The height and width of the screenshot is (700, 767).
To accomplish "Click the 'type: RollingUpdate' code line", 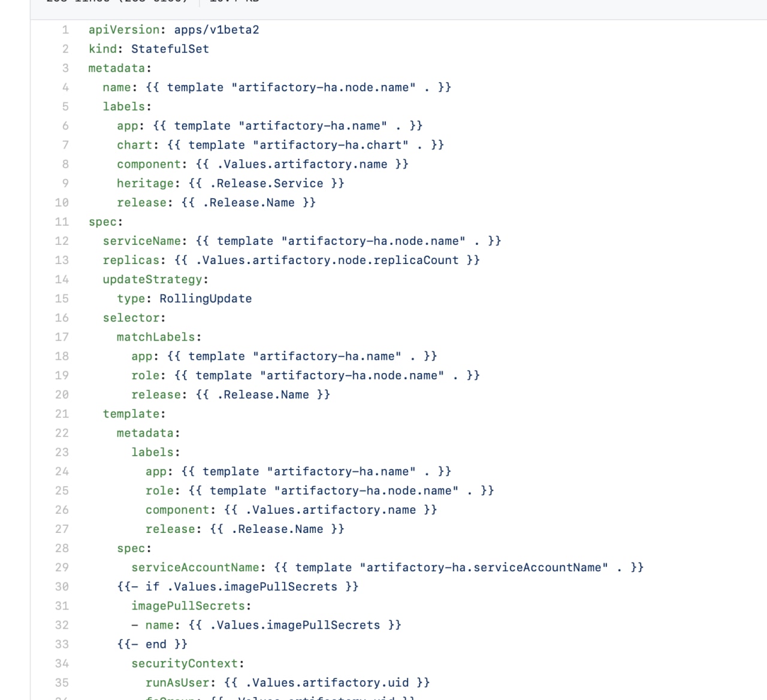I will [x=185, y=298].
